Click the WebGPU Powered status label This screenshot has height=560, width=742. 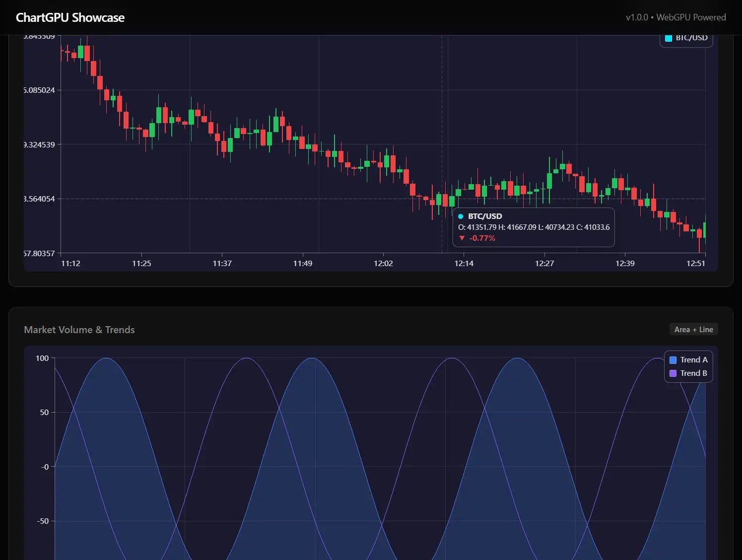691,17
